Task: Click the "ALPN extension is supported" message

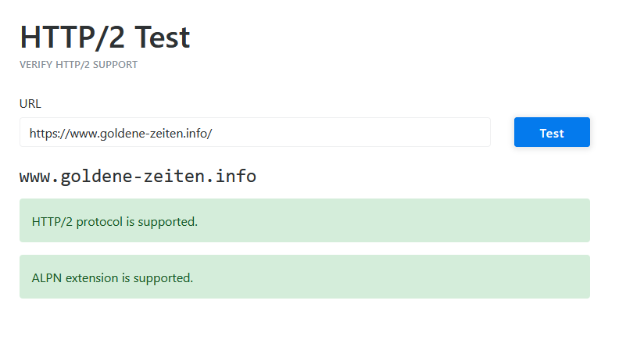Action: [x=113, y=277]
